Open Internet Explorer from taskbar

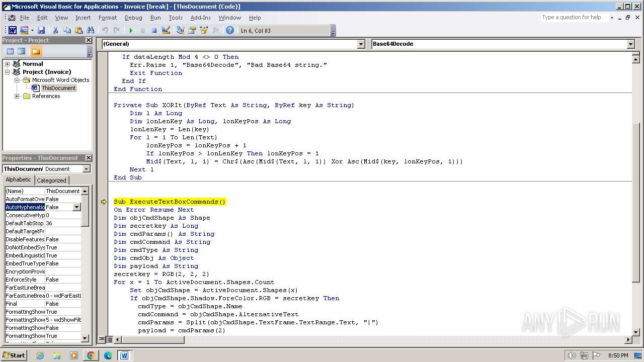click(x=40, y=355)
